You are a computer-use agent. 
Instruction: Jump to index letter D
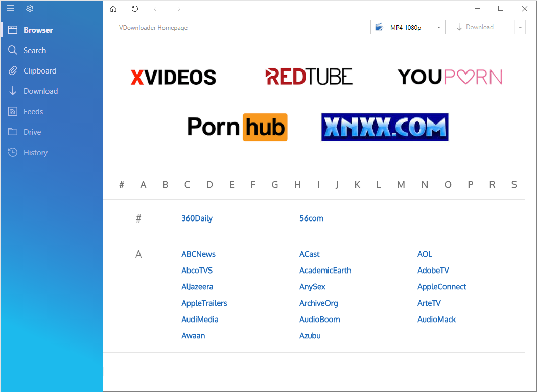[209, 185]
